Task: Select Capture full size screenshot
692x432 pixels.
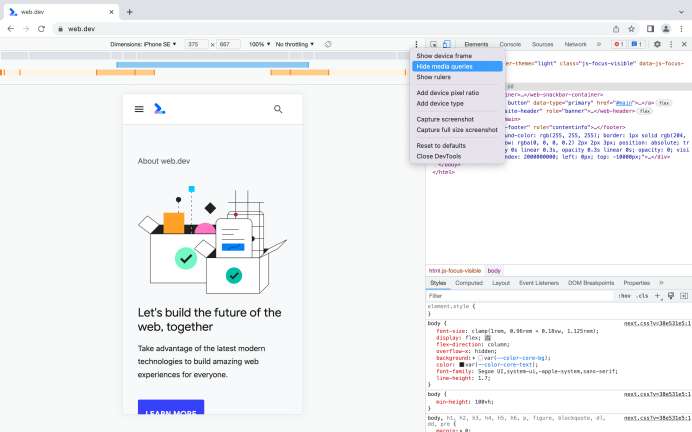Action: tap(457, 130)
